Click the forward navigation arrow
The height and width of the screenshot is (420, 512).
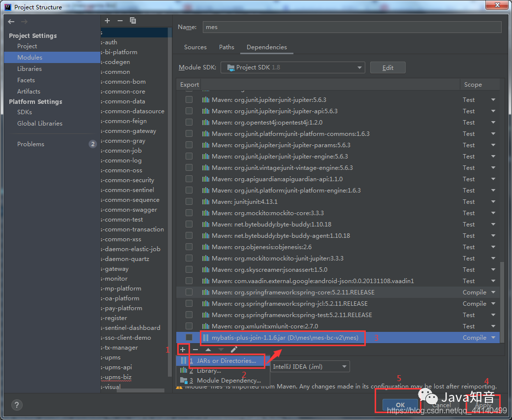(24, 22)
